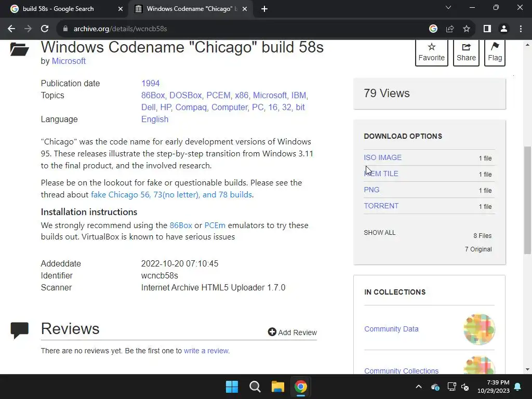Open the tab search chevron in the title bar

pyautogui.click(x=448, y=7)
